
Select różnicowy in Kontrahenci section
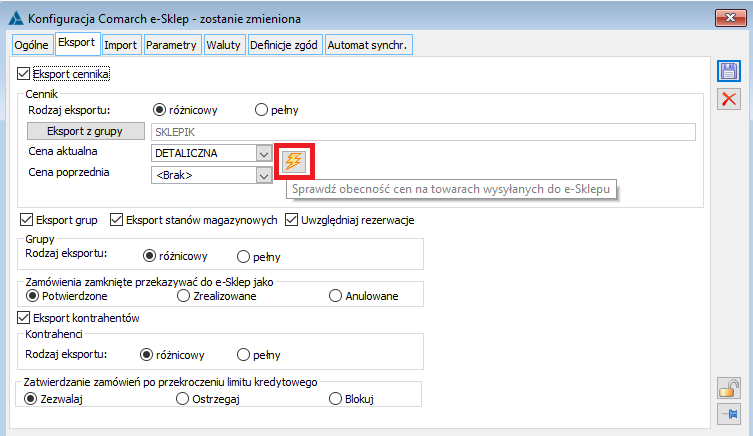click(x=146, y=355)
